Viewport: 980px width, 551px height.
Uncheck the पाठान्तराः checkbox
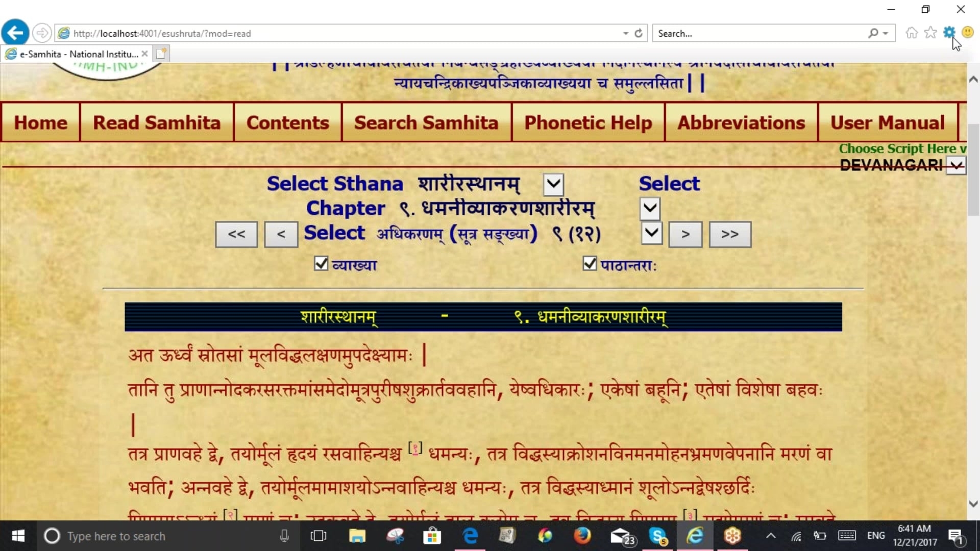[590, 264]
